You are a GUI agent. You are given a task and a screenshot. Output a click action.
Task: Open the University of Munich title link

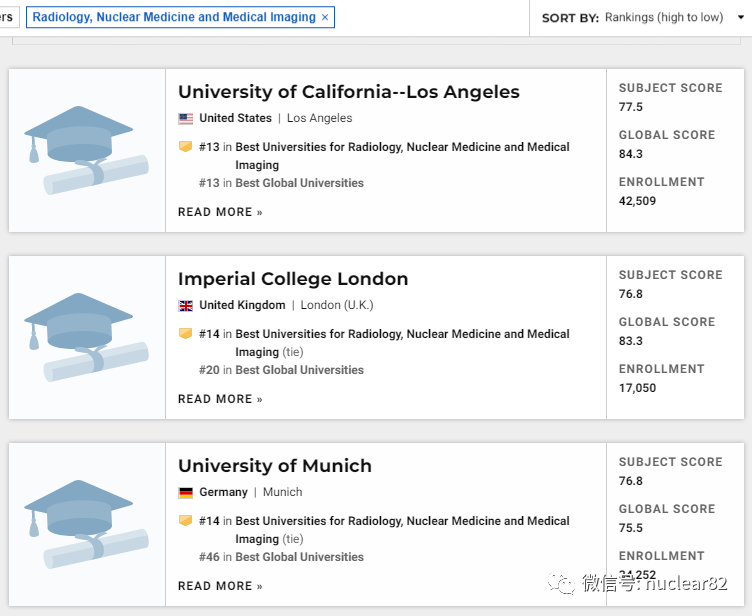click(274, 466)
